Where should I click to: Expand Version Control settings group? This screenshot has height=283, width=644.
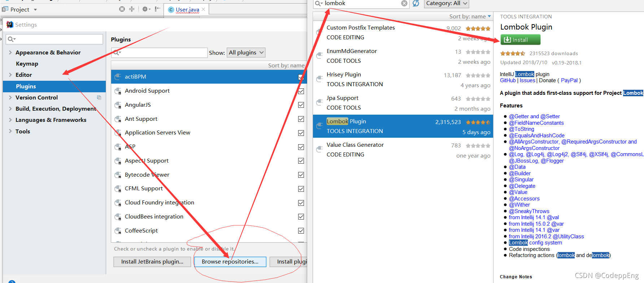(x=10, y=97)
